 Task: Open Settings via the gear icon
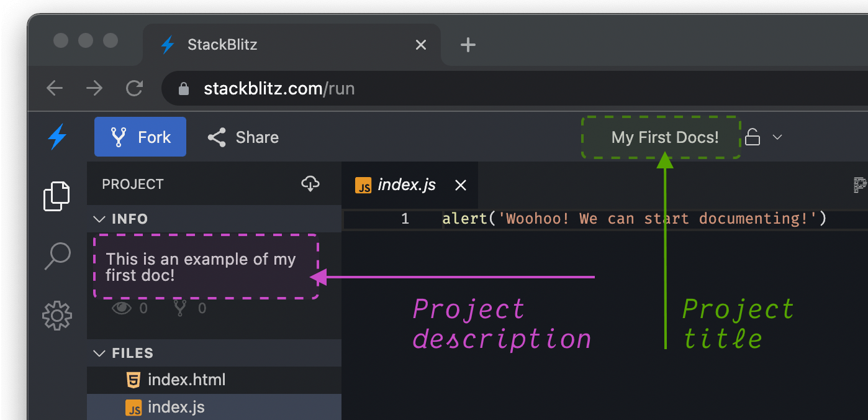pyautogui.click(x=57, y=316)
